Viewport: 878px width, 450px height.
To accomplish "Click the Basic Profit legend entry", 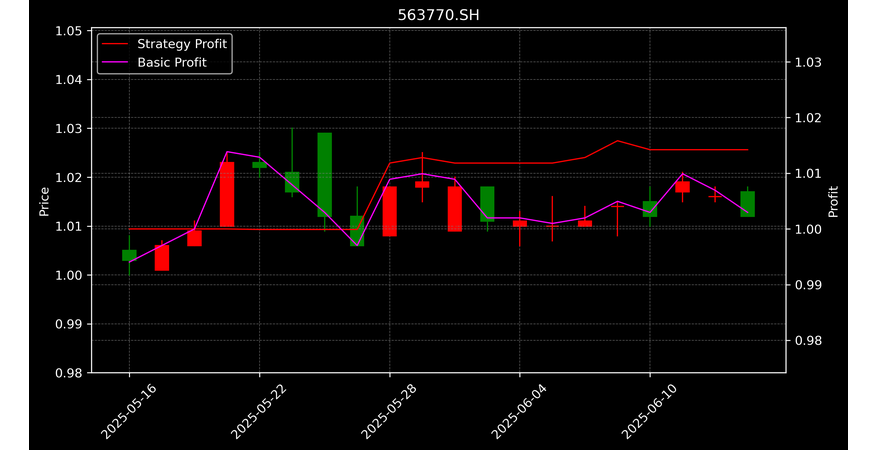I will coord(155,62).
